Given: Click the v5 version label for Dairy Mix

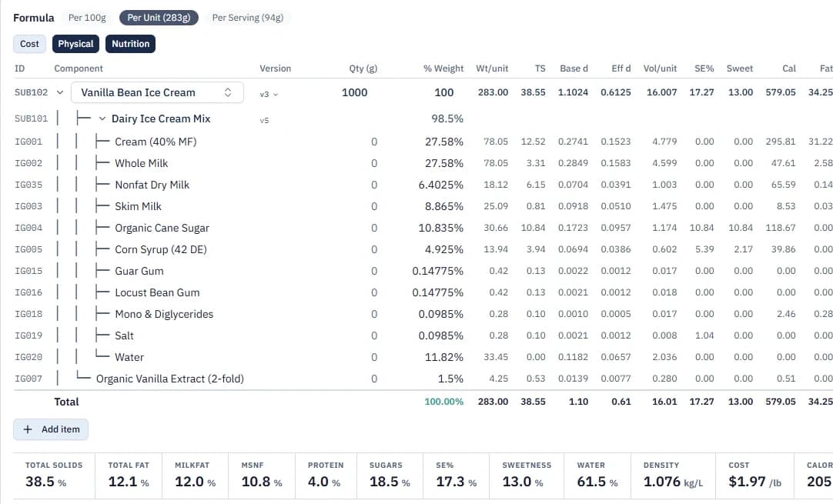Looking at the screenshot, I should 264,121.
